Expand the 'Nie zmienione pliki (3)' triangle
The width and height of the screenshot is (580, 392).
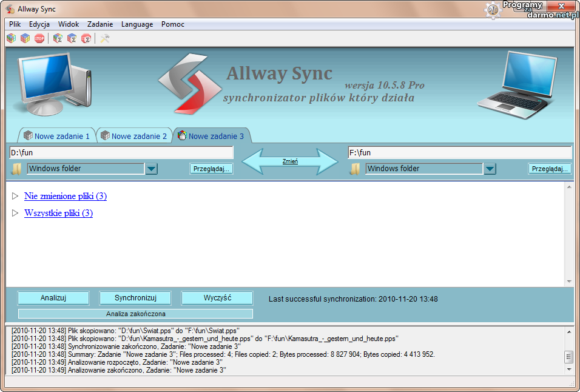coord(15,196)
